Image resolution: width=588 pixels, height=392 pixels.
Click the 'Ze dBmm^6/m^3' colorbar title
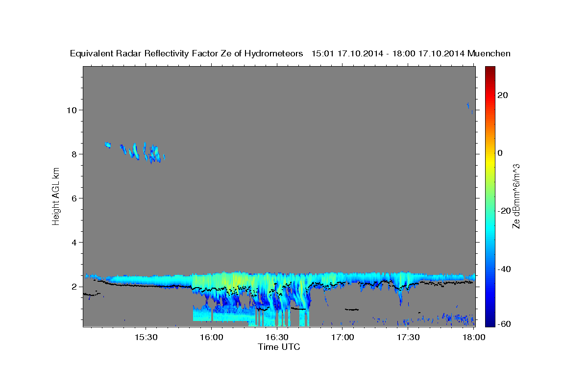click(x=516, y=196)
